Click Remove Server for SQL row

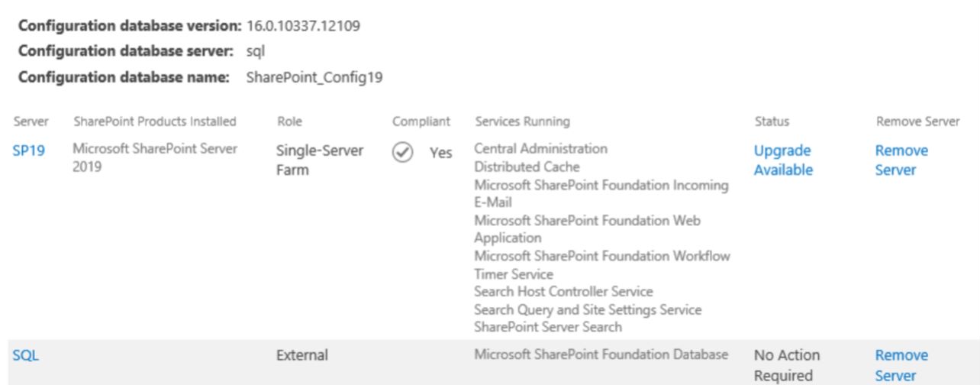tap(901, 365)
